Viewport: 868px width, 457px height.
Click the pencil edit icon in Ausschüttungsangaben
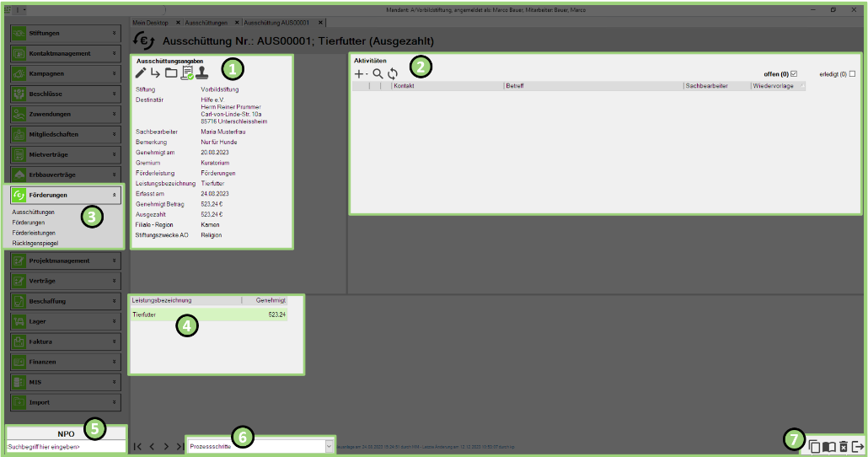click(141, 73)
